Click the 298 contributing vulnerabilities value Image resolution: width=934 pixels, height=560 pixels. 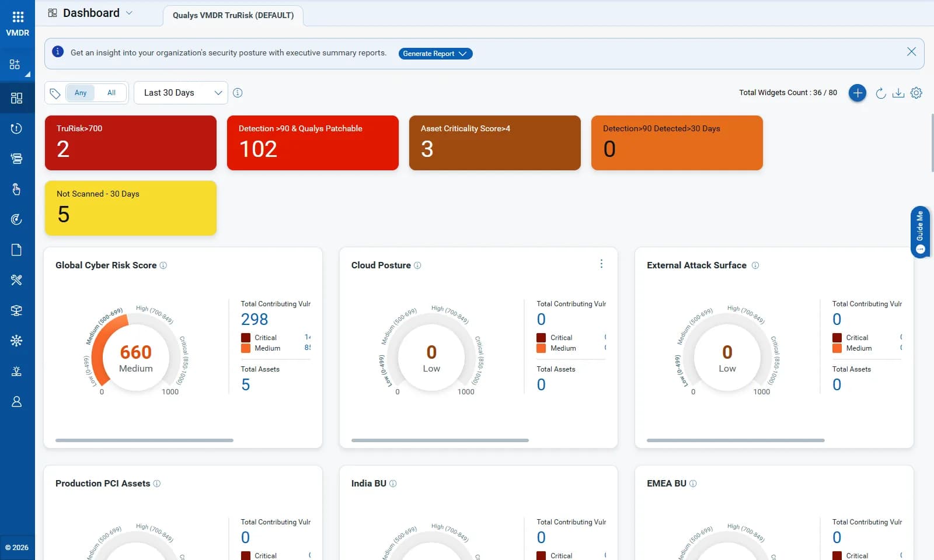[x=255, y=319]
